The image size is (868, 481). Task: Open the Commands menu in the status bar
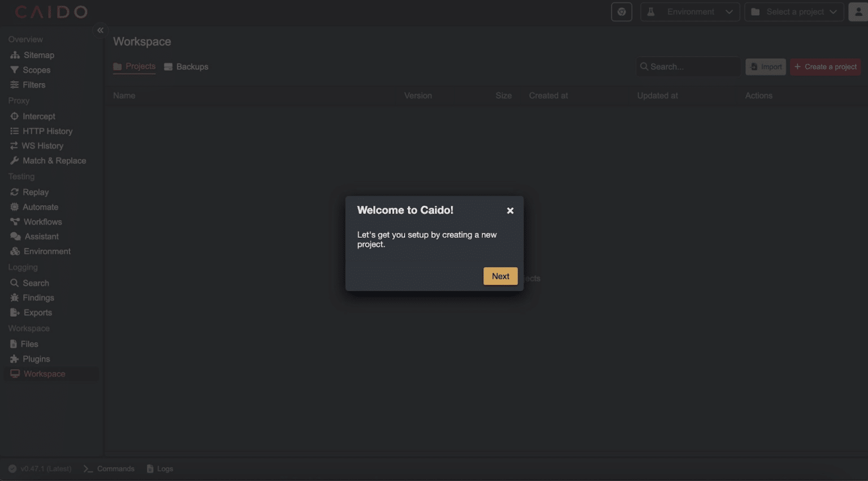[x=108, y=469]
